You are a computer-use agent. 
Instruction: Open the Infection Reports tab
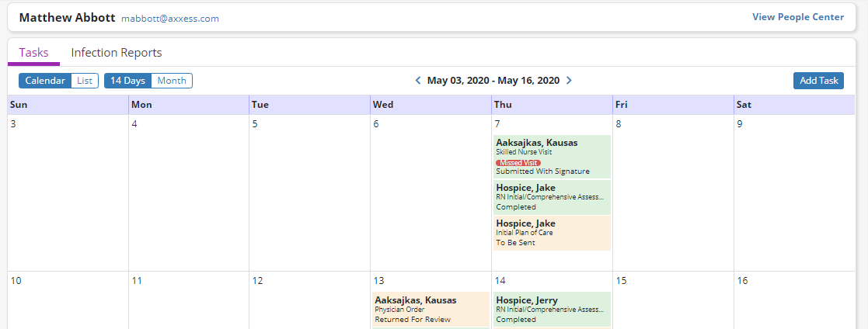[117, 53]
